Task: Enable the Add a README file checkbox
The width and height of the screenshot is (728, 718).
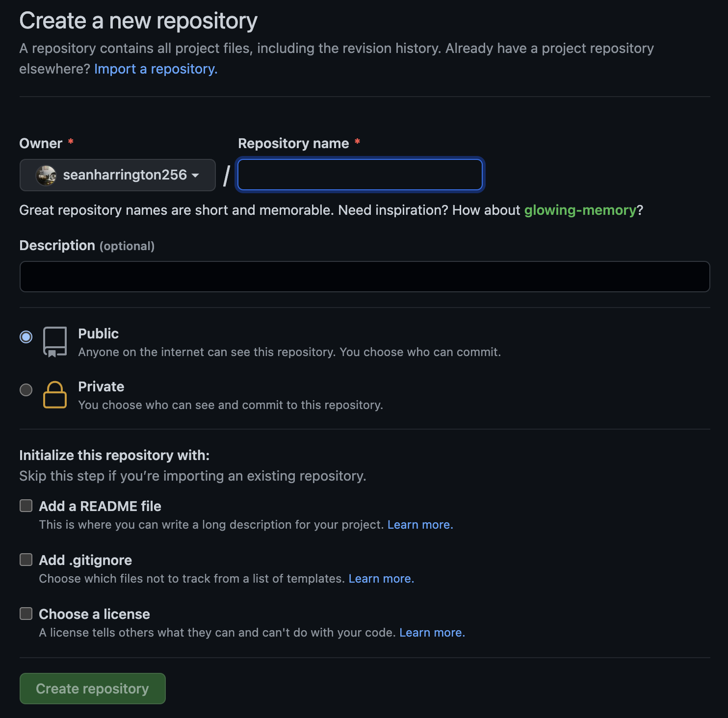Action: coord(26,506)
